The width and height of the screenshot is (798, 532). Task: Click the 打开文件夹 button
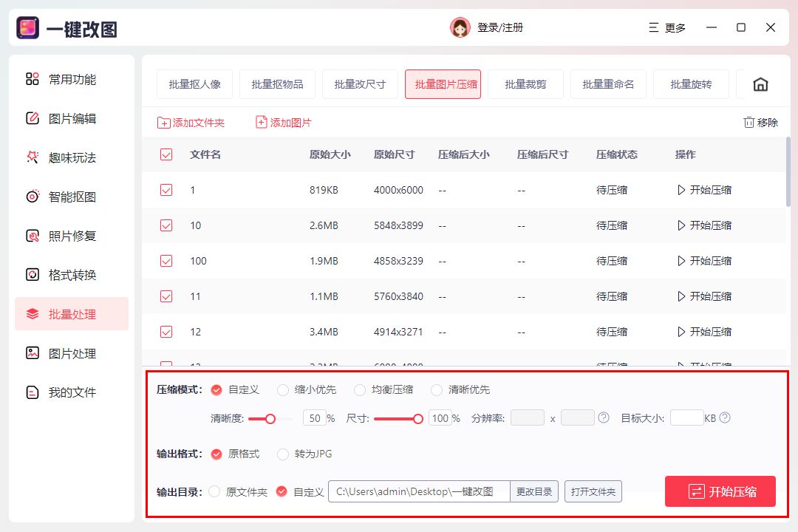[x=593, y=491]
